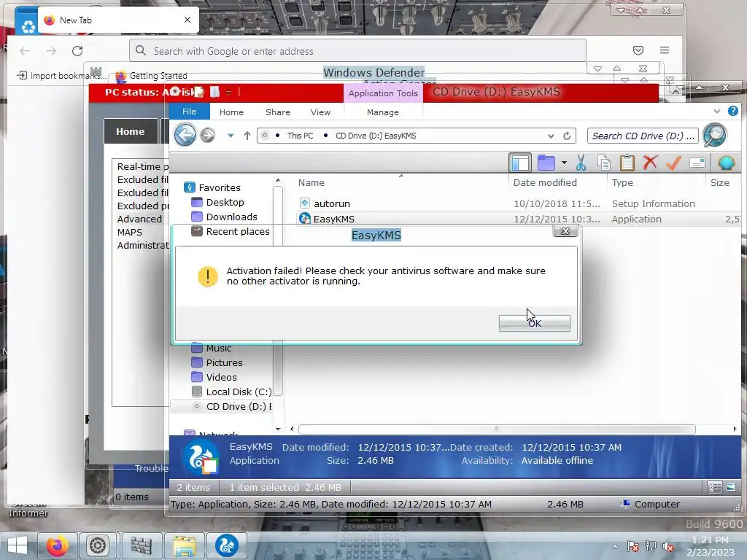Expand the ribbon using the chevron

(x=717, y=111)
